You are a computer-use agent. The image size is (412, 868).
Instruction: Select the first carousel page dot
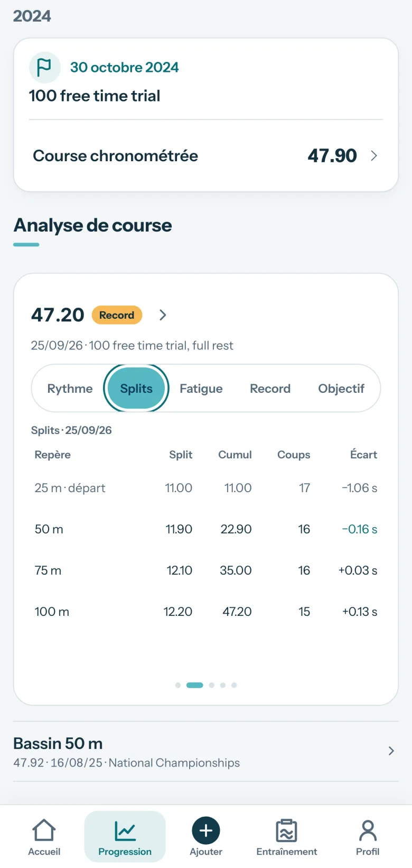coord(178,685)
